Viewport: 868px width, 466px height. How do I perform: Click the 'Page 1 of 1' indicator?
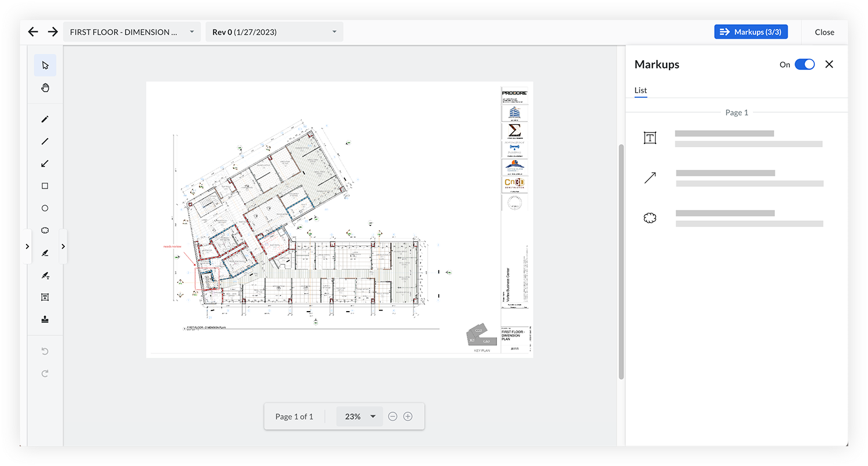coord(294,416)
